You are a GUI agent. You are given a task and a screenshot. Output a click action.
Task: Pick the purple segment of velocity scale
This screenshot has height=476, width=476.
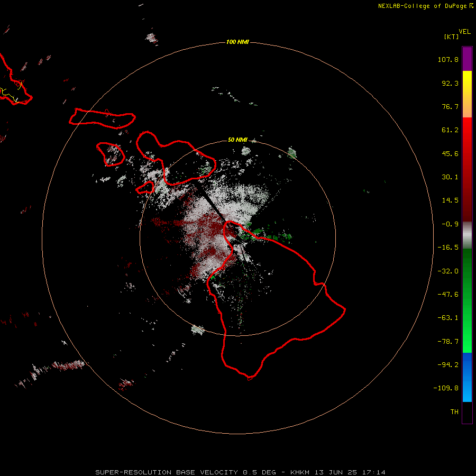point(467,59)
